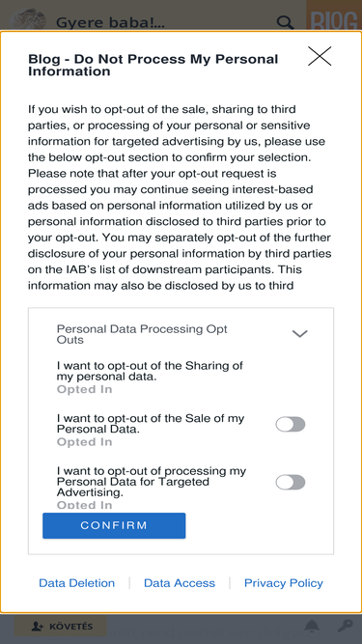Select the Sharing of personal data label
The height and width of the screenshot is (644, 362).
point(150,371)
